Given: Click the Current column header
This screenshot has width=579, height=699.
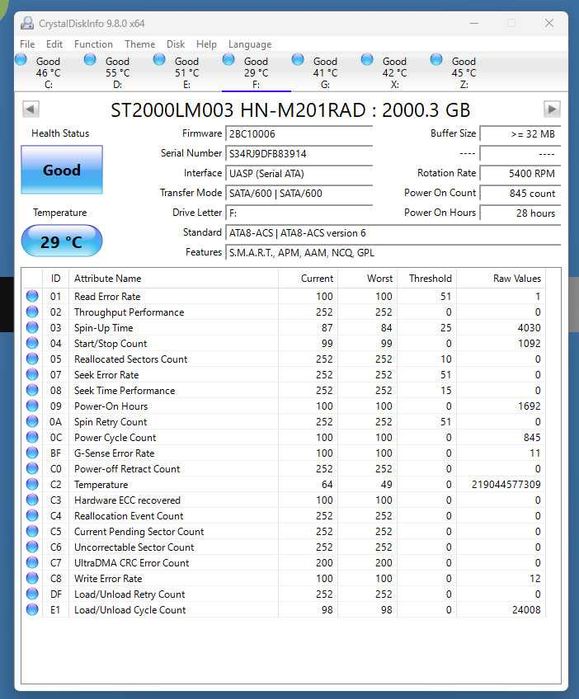Looking at the screenshot, I should tap(308, 279).
